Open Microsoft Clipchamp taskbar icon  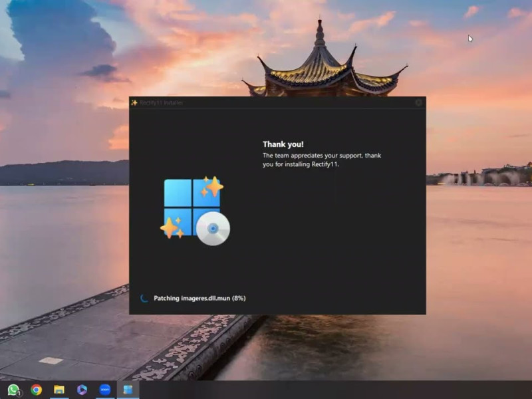click(x=82, y=390)
